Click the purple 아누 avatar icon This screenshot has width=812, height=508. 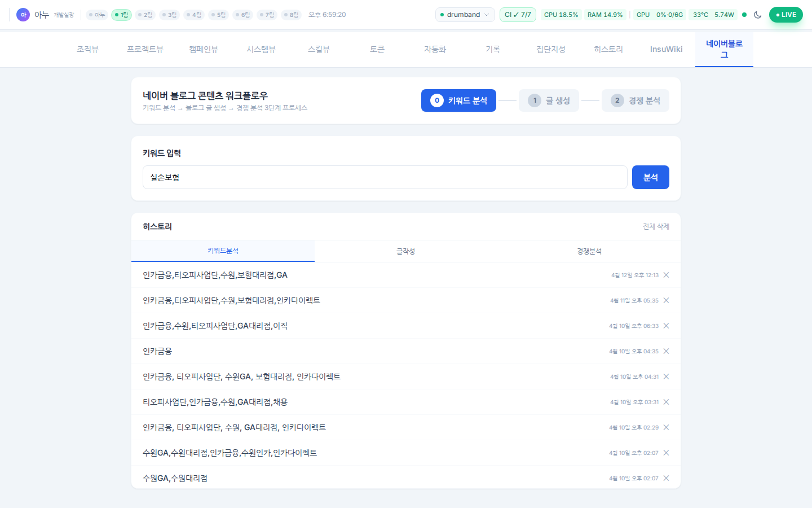[x=23, y=15]
